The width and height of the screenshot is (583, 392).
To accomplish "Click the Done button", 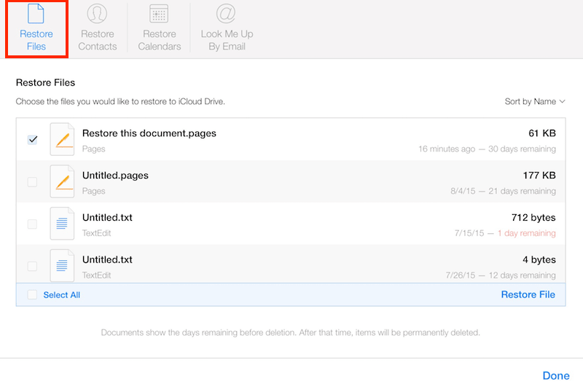I will point(556,376).
